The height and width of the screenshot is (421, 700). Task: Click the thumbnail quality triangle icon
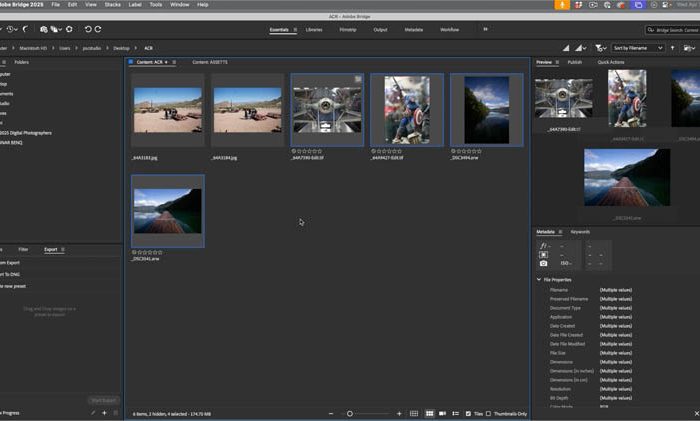pyautogui.click(x=566, y=48)
